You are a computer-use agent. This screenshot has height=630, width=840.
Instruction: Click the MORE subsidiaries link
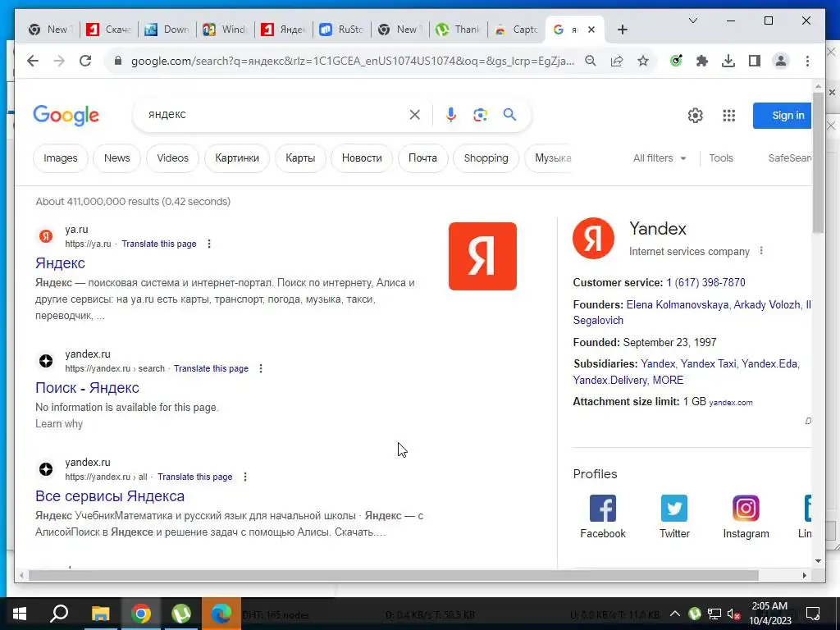click(668, 380)
